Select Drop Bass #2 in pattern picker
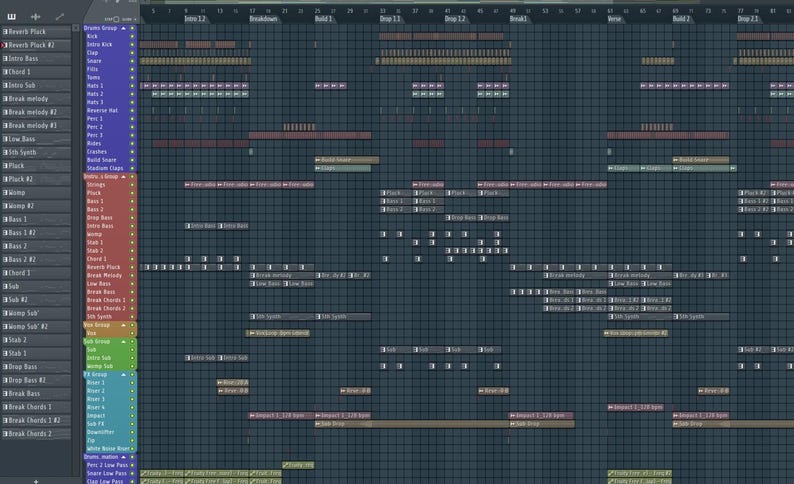 [35, 380]
